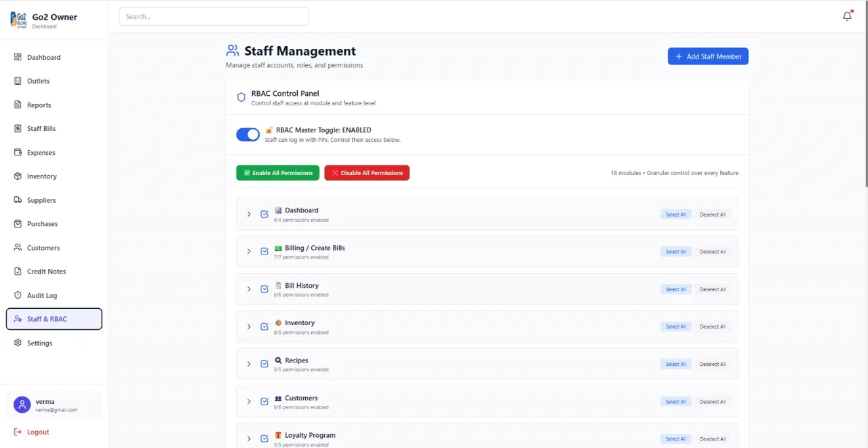Click the Loyalty Program gift icon
The height and width of the screenshot is (448, 868).
pyautogui.click(x=278, y=435)
